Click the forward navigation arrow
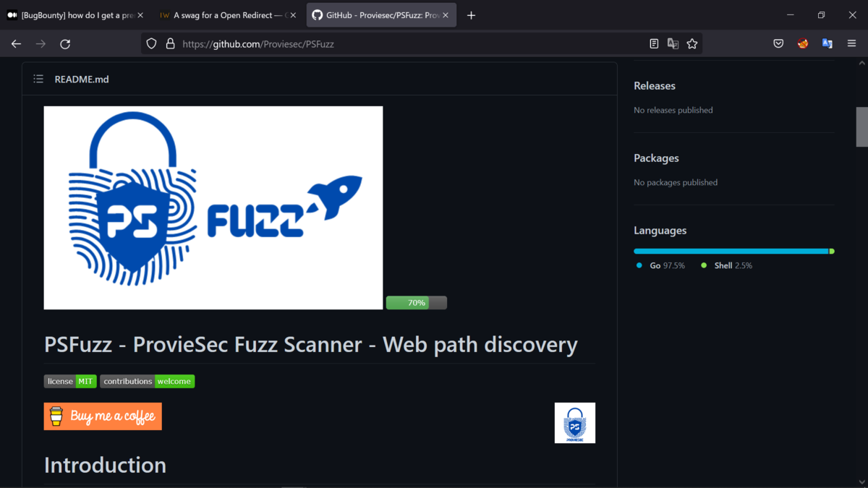The height and width of the screenshot is (488, 868). pyautogui.click(x=41, y=44)
